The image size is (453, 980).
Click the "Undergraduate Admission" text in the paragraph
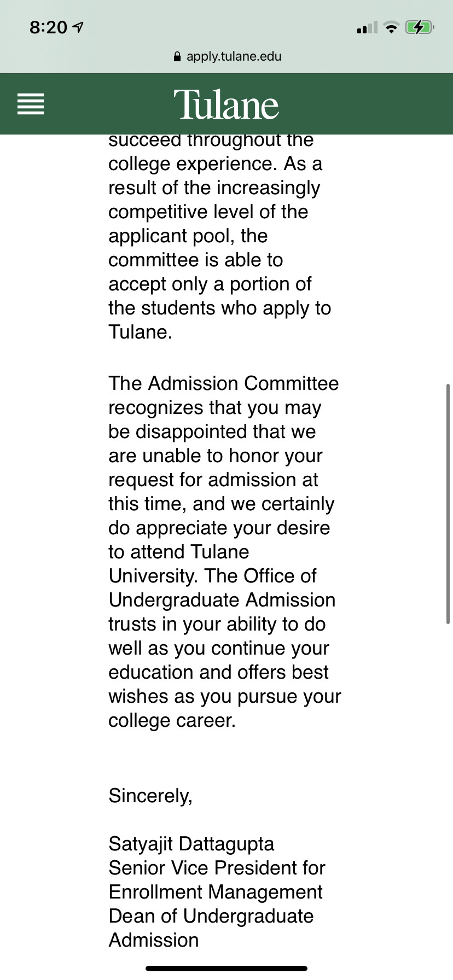[222, 600]
